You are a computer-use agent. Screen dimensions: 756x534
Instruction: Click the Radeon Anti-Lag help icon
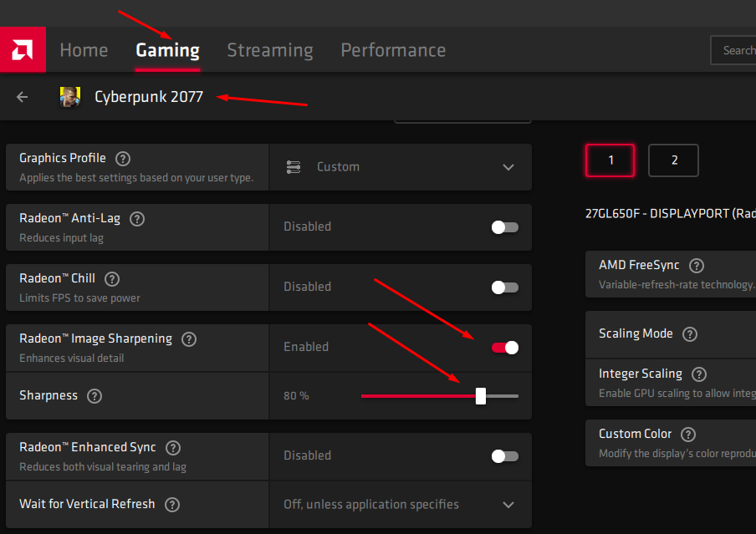click(x=137, y=219)
